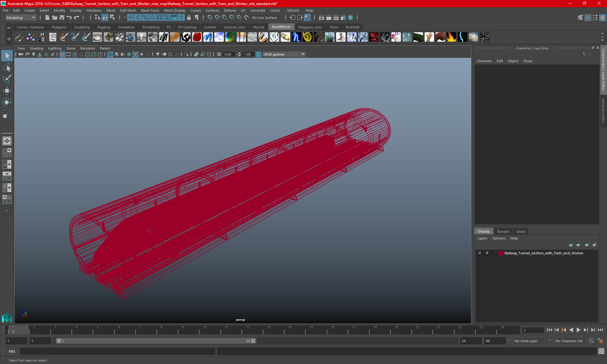Open the Render tab in layer editor
607x364 pixels.
(x=503, y=232)
